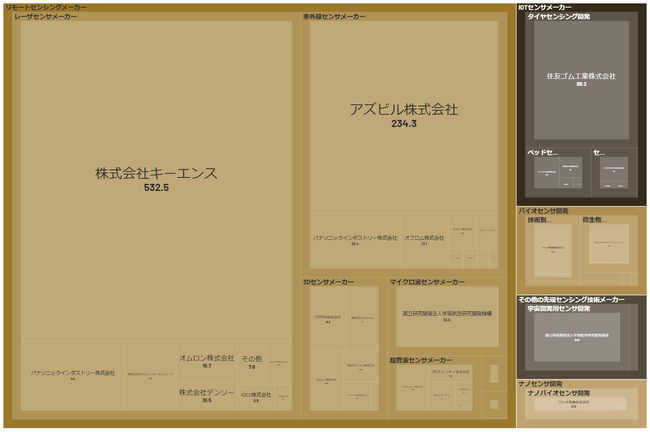Screen dimensions: 650x432
Task: Select the マイクロ波センサメーカー header
Action: tap(427, 282)
